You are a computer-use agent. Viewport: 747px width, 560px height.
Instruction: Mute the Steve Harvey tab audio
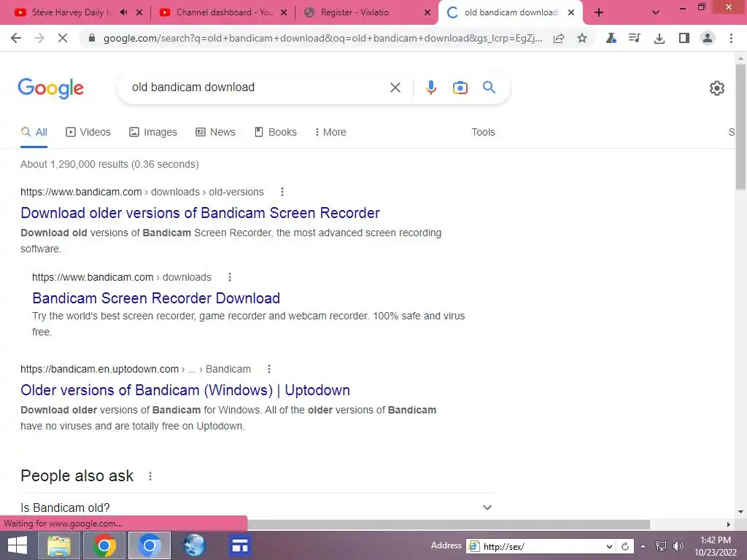pos(124,12)
